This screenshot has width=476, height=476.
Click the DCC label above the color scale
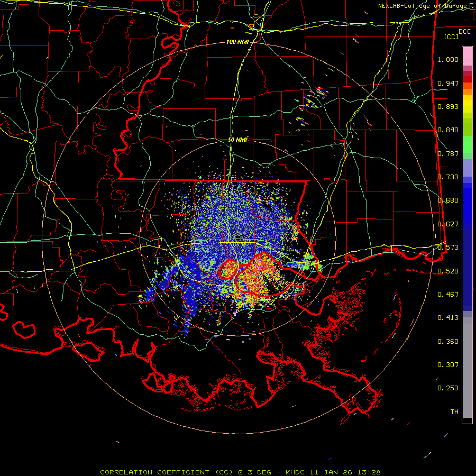464,32
